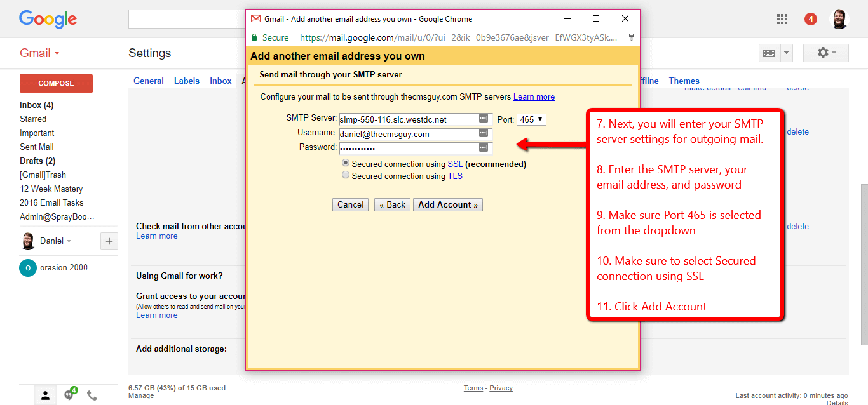Screen dimensions: 868x405
Task: Open the Google account profile avatar
Action: tap(839, 19)
